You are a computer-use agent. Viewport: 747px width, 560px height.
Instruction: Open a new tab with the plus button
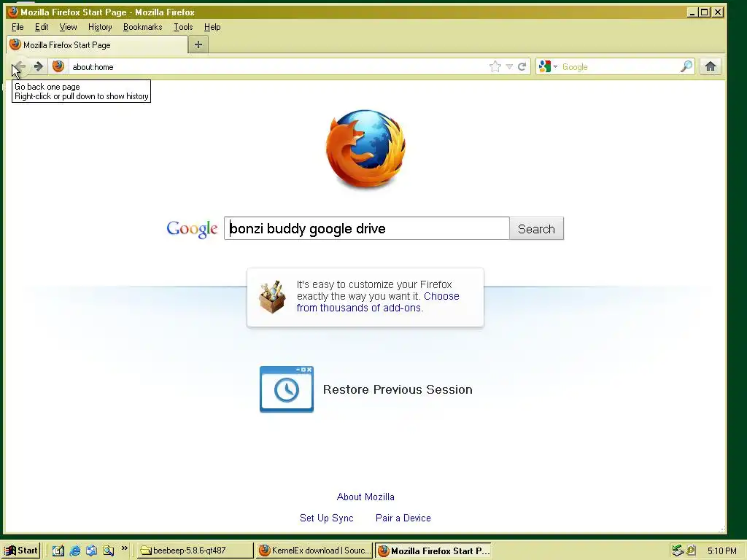198,44
